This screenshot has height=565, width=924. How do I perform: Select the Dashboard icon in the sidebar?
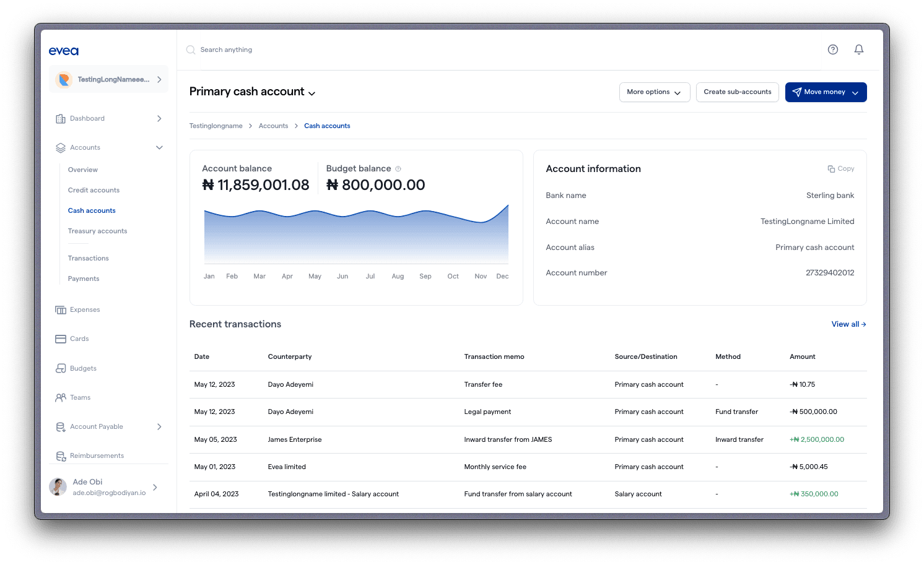61,118
